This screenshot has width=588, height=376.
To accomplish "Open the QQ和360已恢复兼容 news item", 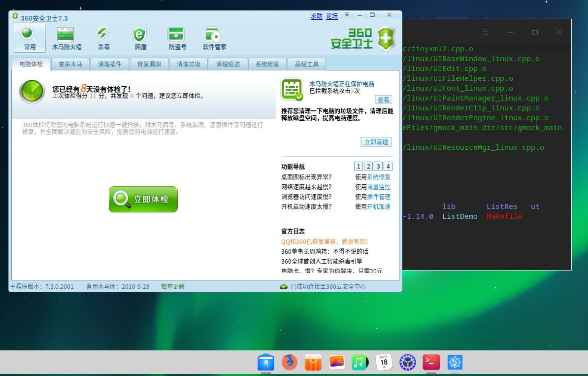I will [x=325, y=241].
